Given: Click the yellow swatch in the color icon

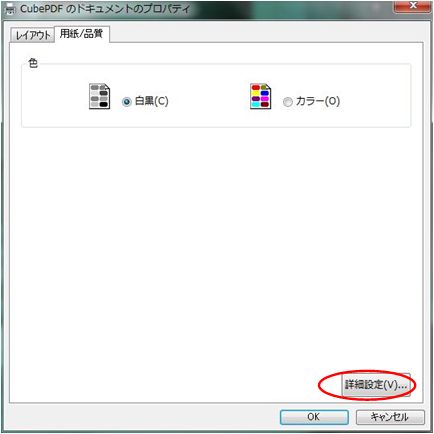Looking at the screenshot, I should point(256,93).
